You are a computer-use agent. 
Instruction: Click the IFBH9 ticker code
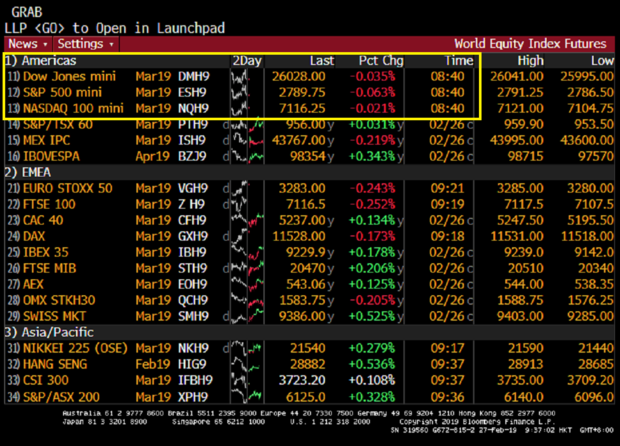(195, 380)
